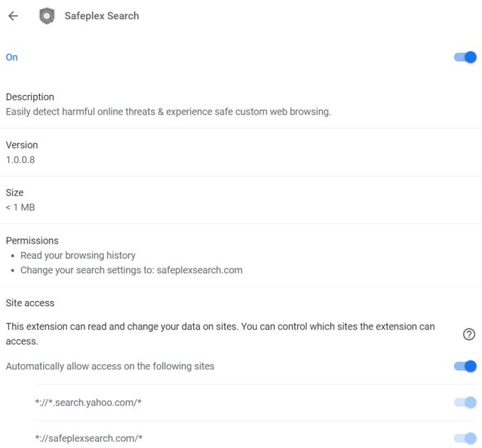Image resolution: width=482 pixels, height=448 pixels.
Task: Click Automatically allow access label text
Action: tap(110, 367)
